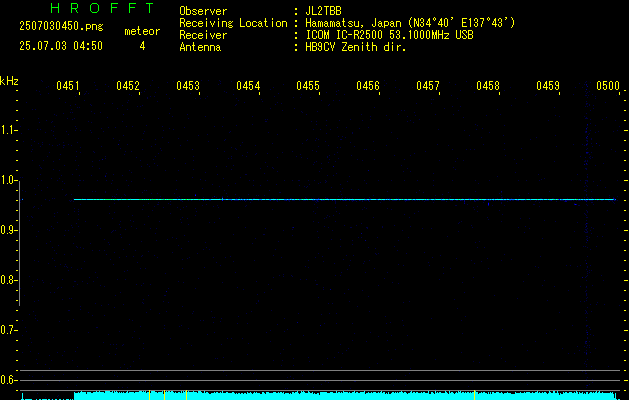Viewport: 629px width, 400px height.
Task: Select the Hamamatsu, Japan coordinates text
Action: 410,24
